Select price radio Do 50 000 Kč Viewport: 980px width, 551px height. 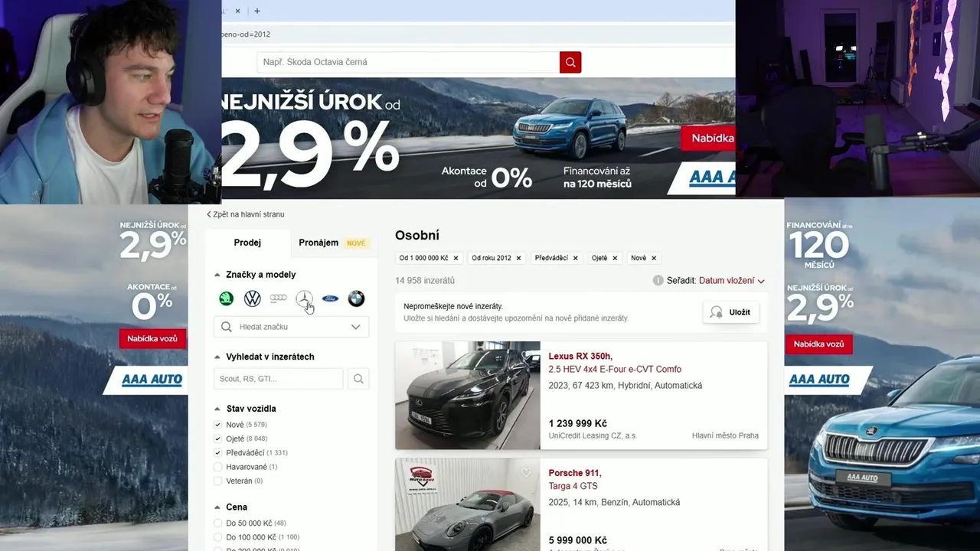coord(217,523)
